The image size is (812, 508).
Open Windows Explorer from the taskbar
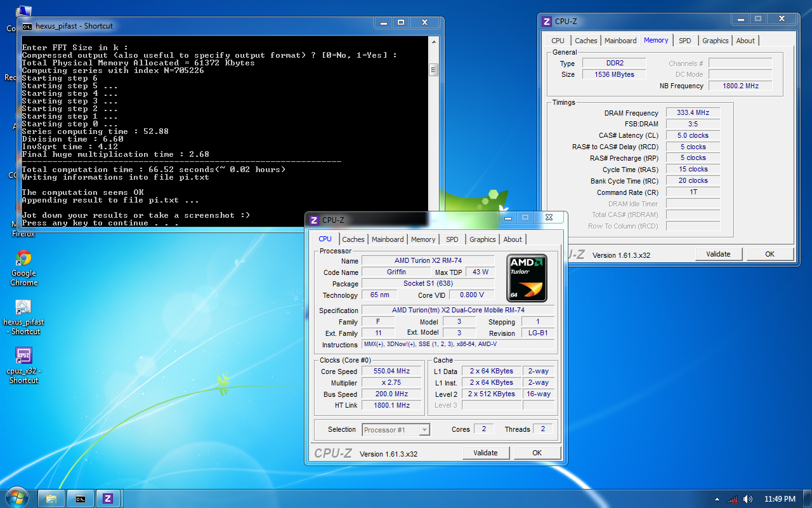coord(51,498)
